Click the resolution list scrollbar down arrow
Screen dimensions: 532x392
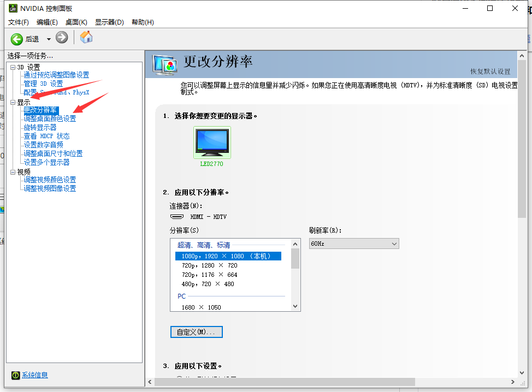pos(294,306)
